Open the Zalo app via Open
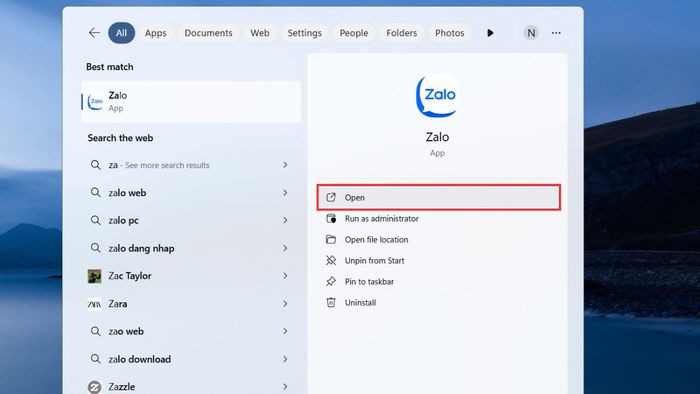The image size is (700, 394). [438, 197]
